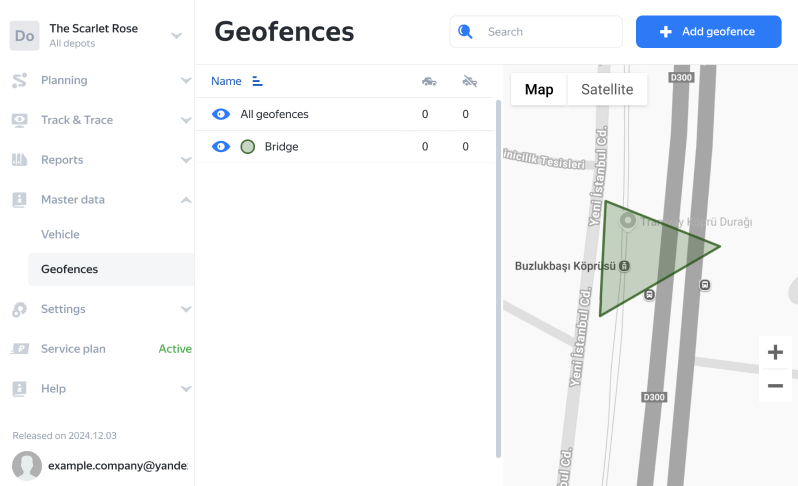Click the Bridge geofence green color swatch

pos(248,147)
